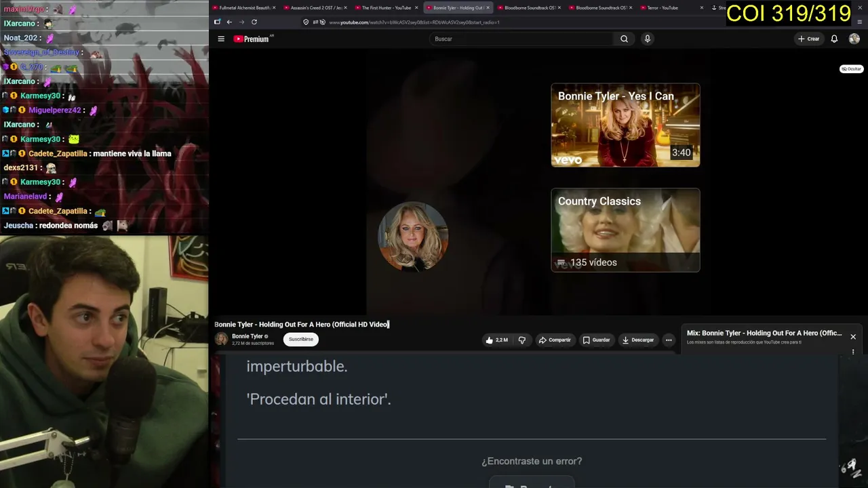Image resolution: width=868 pixels, height=488 pixels.
Task: Open the notifications bell
Action: [x=834, y=39]
